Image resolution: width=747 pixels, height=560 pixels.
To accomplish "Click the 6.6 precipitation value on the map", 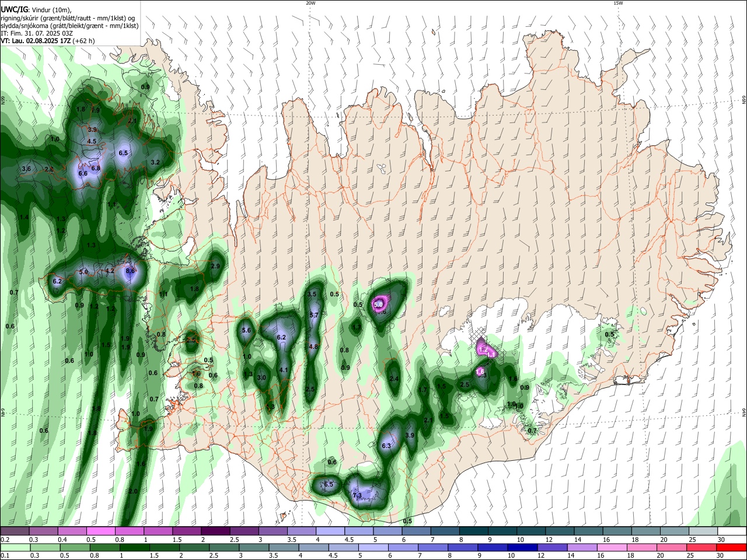I will click(x=83, y=174).
